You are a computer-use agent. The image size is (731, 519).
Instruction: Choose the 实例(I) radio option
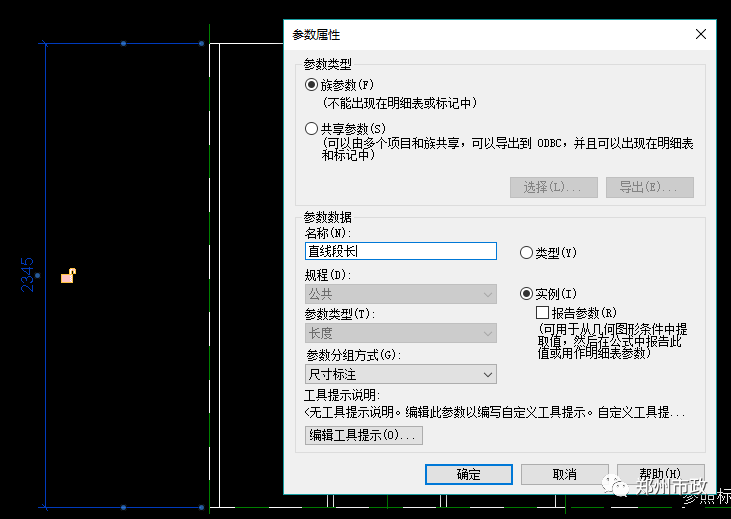(526, 294)
